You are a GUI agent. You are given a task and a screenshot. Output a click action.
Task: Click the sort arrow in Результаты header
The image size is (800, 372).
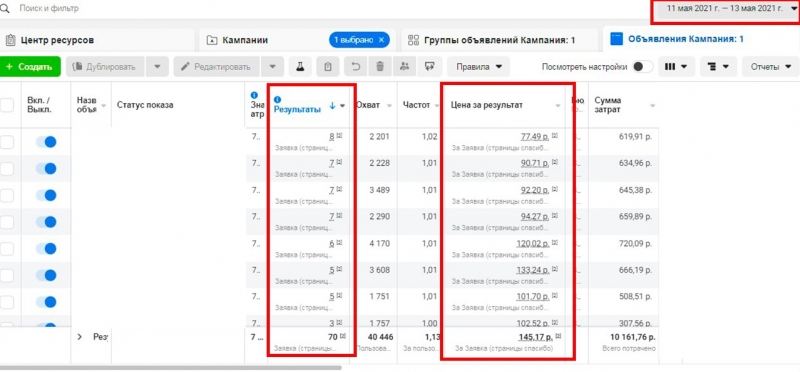[332, 106]
